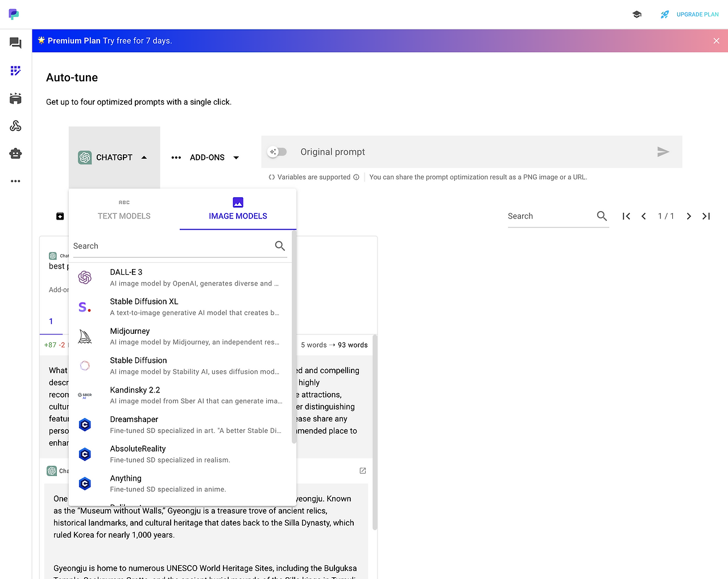
Task: Go to the next page
Action: [689, 216]
